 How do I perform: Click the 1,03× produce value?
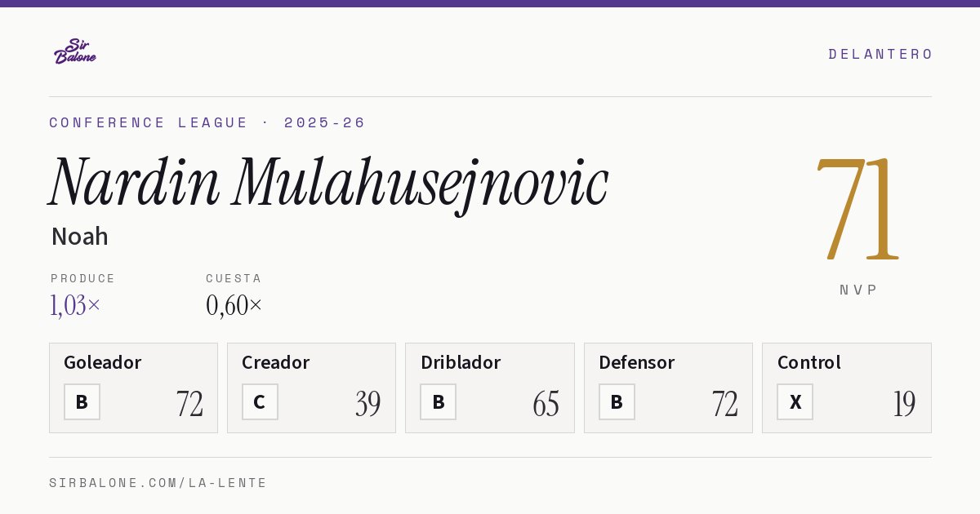pos(75,305)
